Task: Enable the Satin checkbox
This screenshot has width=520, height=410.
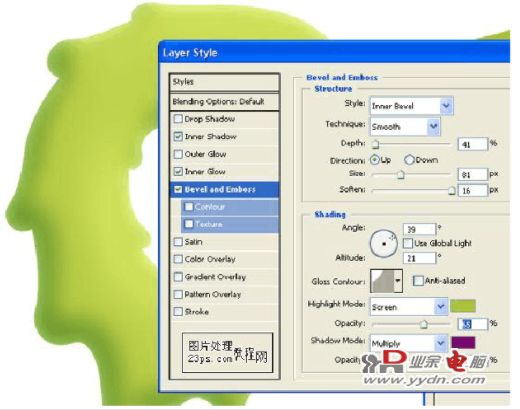Action: 178,242
